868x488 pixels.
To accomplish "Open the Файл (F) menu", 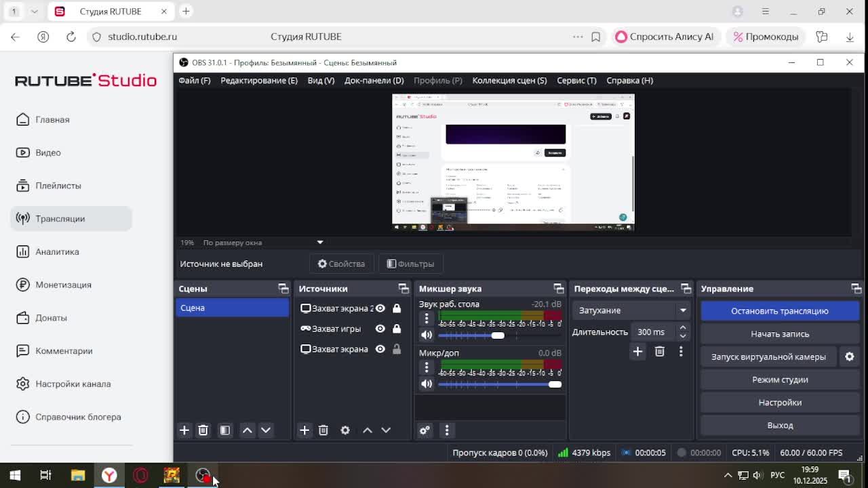I will [x=195, y=80].
